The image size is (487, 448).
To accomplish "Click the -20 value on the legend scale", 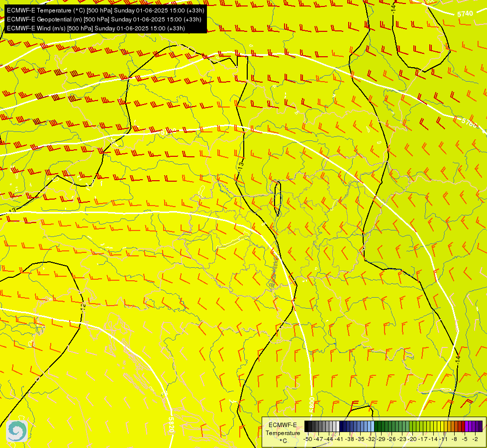I will (x=412, y=440).
